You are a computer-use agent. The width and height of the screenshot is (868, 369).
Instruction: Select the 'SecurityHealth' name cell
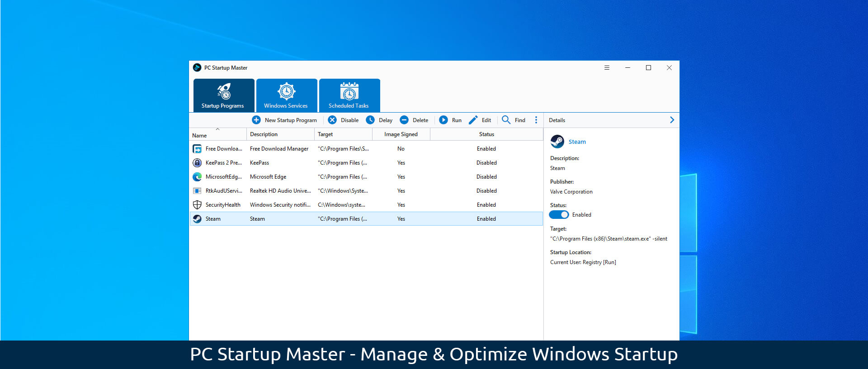(x=223, y=205)
